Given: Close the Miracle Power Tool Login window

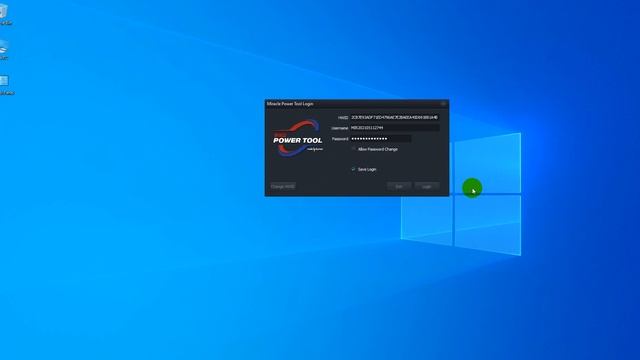Looking at the screenshot, I should pyautogui.click(x=443, y=104).
